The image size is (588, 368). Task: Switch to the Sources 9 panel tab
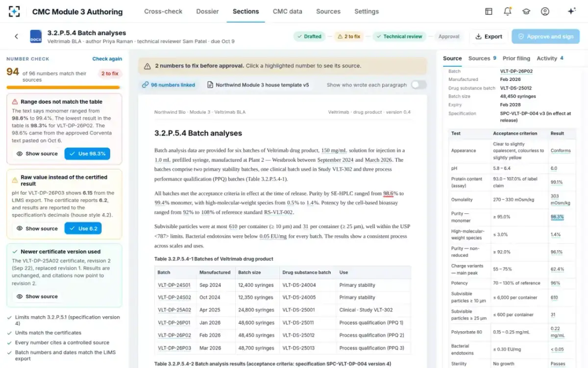[x=482, y=58]
